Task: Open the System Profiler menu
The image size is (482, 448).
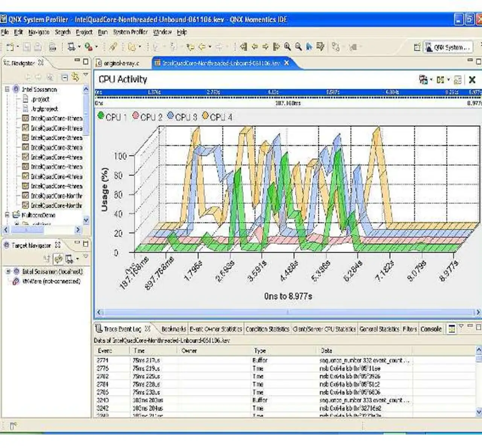Action: click(x=130, y=32)
